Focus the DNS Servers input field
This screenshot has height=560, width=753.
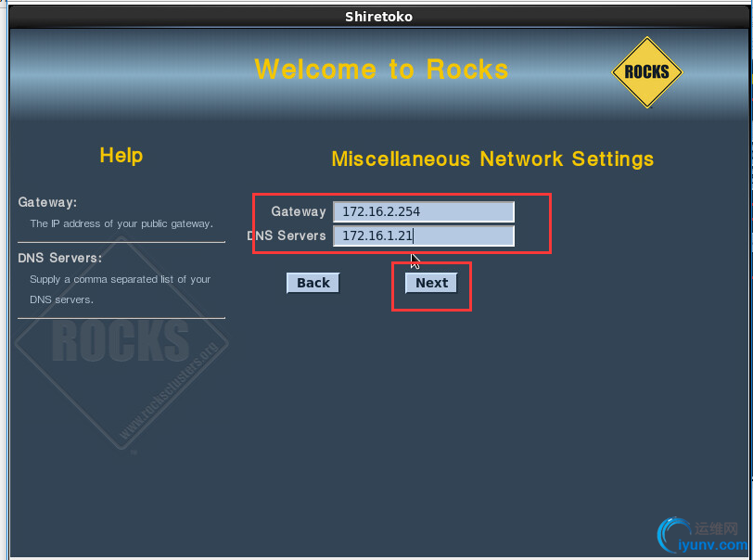(x=424, y=235)
